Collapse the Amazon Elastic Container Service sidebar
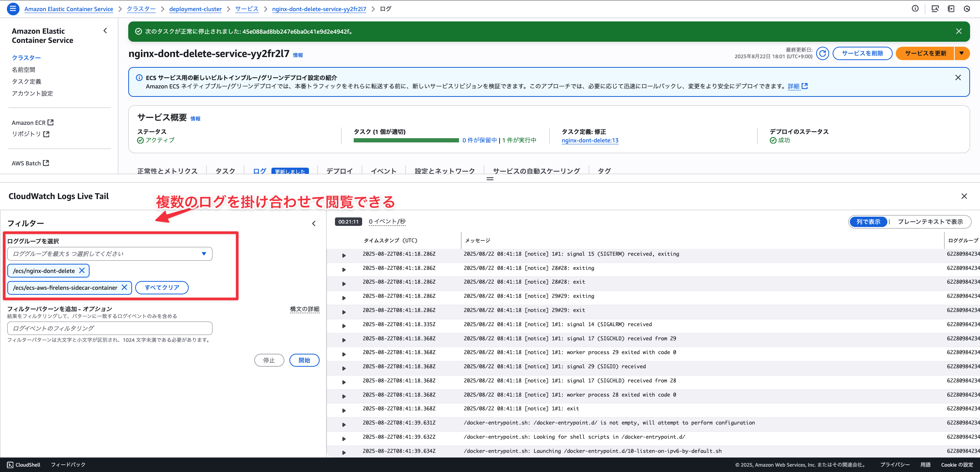Screen dimensions: 980x472 click(105, 31)
